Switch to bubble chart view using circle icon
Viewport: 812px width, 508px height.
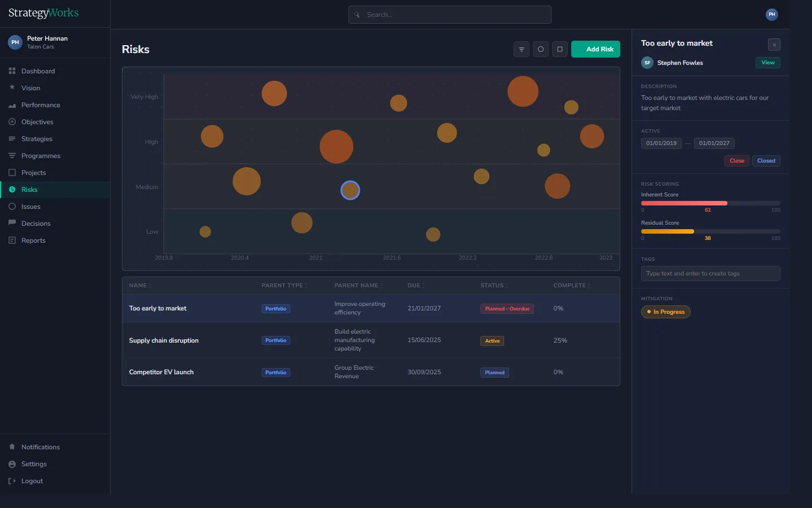click(540, 49)
